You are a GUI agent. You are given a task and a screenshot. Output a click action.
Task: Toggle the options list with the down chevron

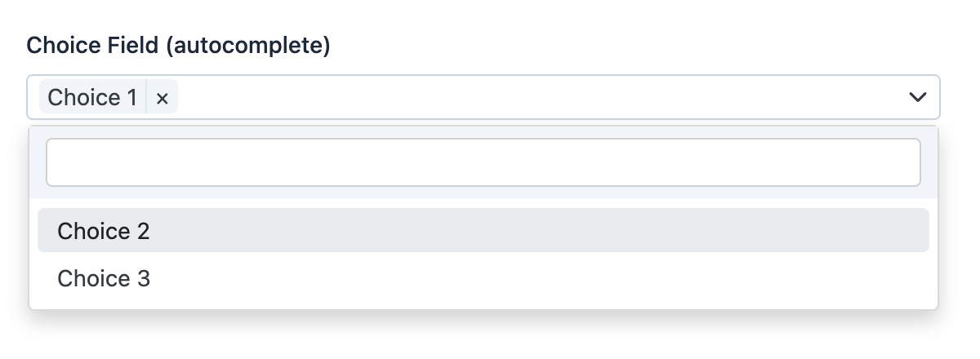click(x=918, y=98)
